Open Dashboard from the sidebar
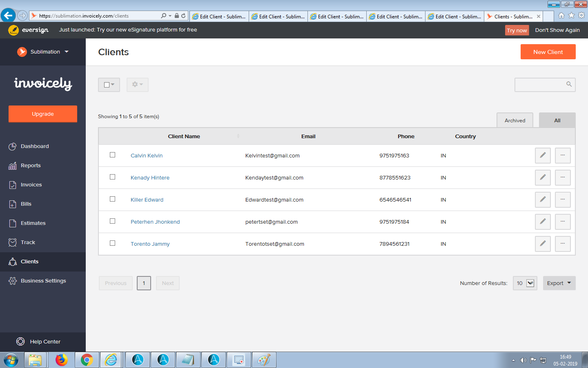The image size is (588, 368). pos(35,146)
